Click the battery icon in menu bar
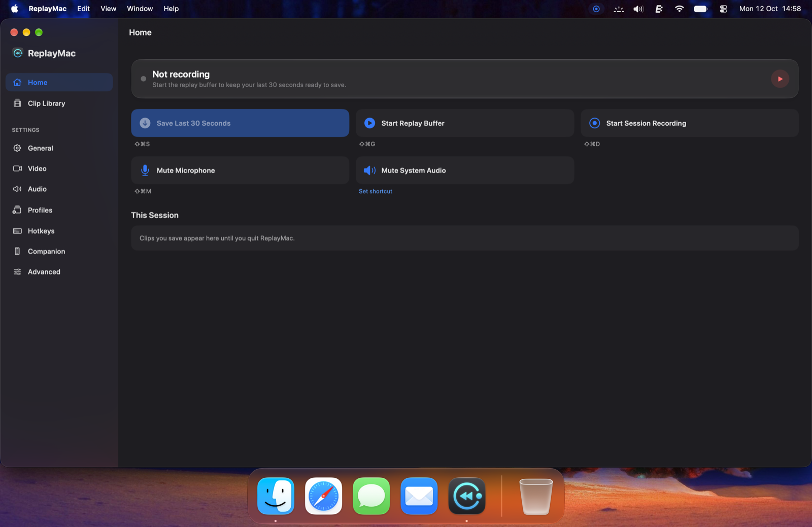The image size is (812, 527). coord(700,9)
